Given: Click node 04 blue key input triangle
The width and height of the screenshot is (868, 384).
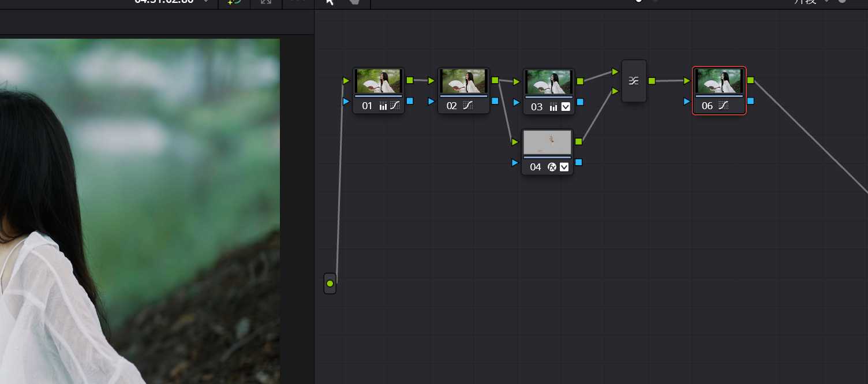Looking at the screenshot, I should 515,163.
